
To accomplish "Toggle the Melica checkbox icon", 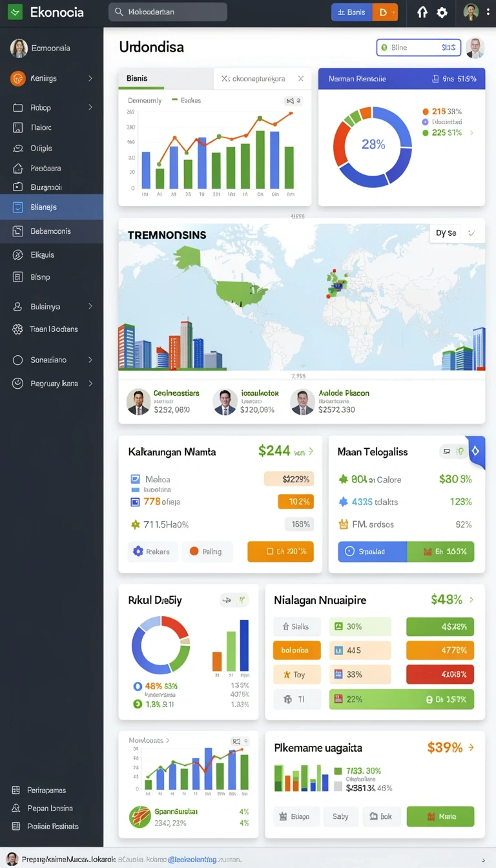I will point(135,479).
